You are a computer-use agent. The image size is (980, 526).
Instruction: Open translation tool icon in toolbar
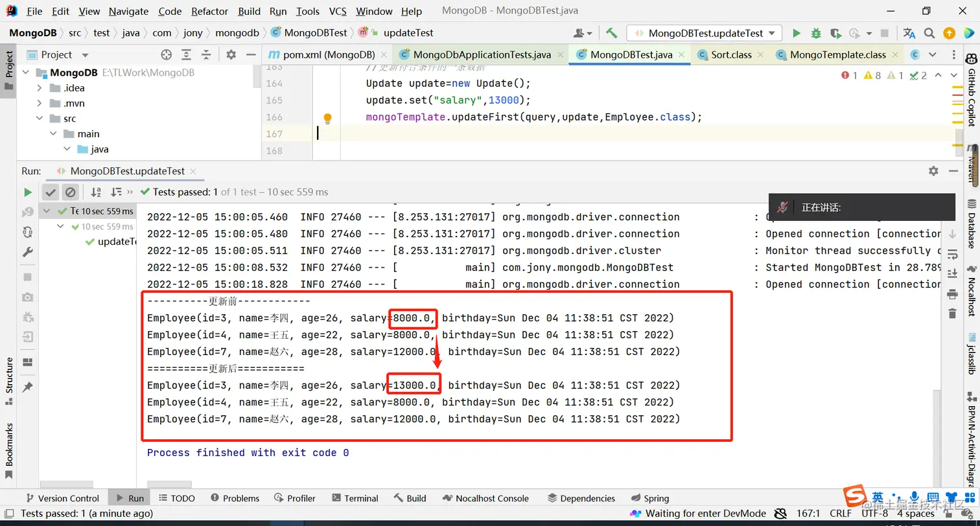pos(909,33)
